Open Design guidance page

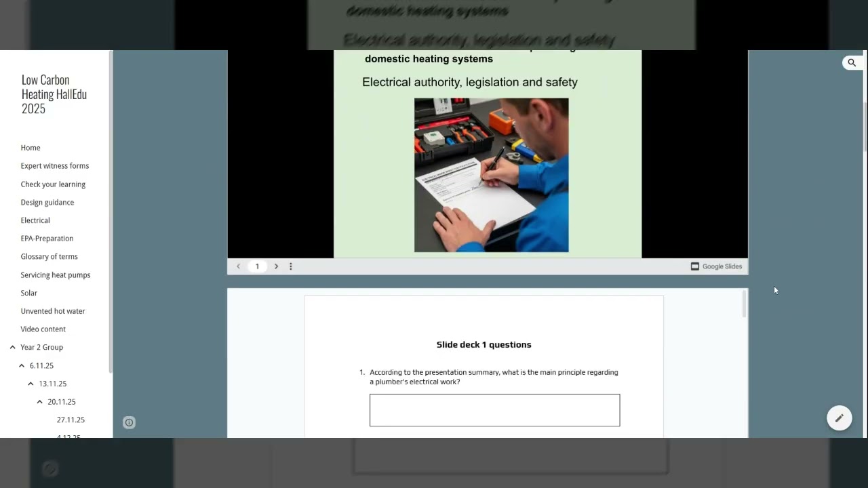[47, 202]
